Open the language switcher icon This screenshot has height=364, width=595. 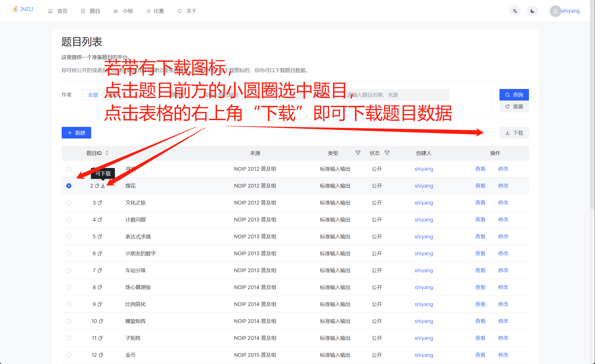point(515,11)
